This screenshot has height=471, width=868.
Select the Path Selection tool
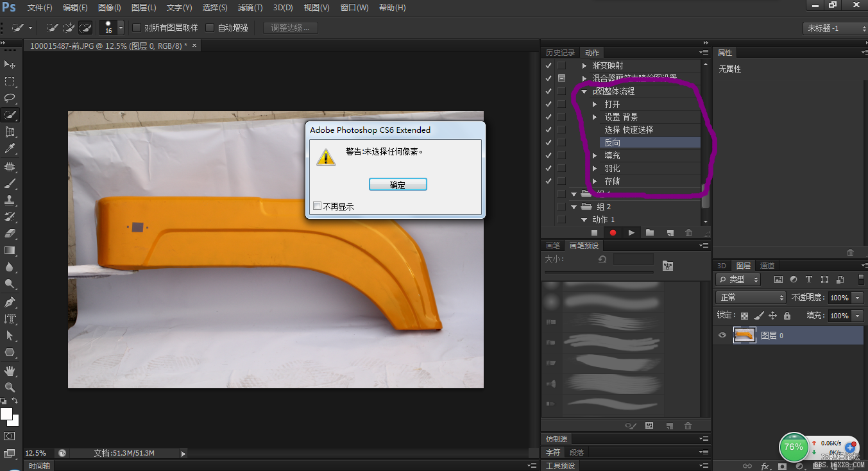coord(10,336)
